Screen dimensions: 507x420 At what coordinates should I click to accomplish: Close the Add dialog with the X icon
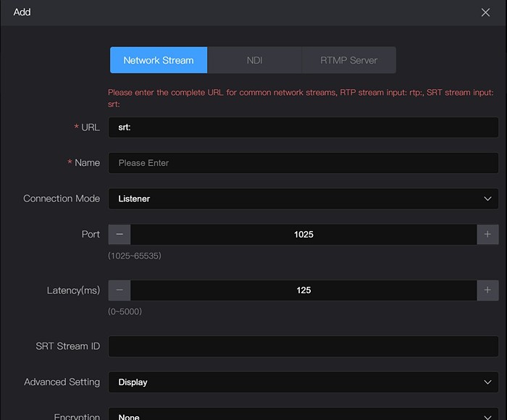486,12
